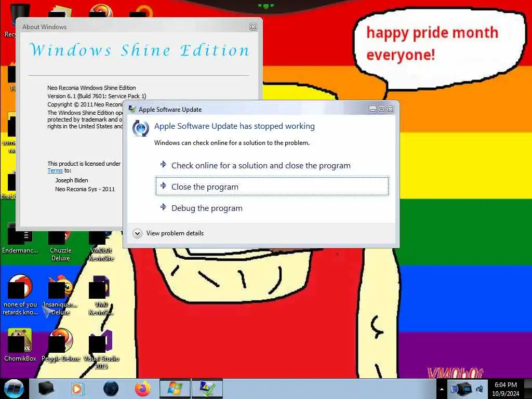Select the Visual Studio 2015 desktop icon
532x399 pixels.
tap(101, 350)
